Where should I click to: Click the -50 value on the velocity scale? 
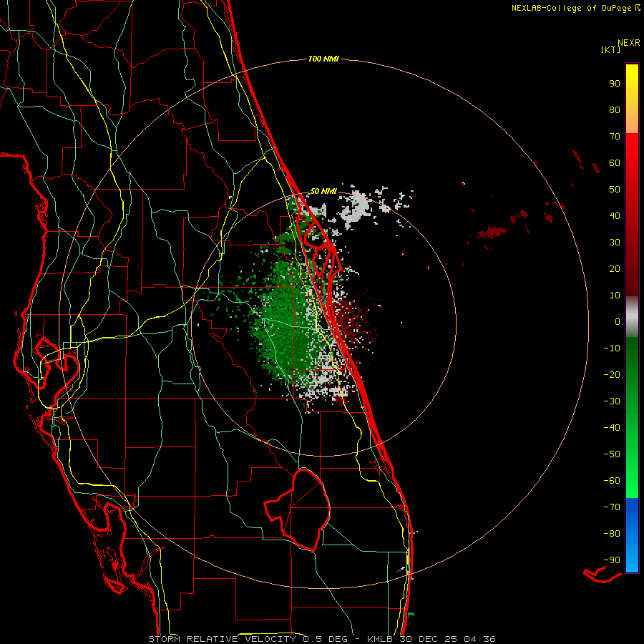pos(612,454)
